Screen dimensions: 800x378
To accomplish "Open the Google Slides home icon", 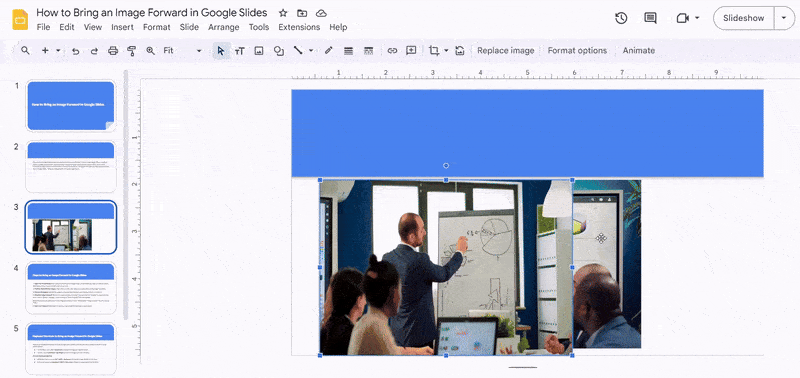I will click(20, 20).
